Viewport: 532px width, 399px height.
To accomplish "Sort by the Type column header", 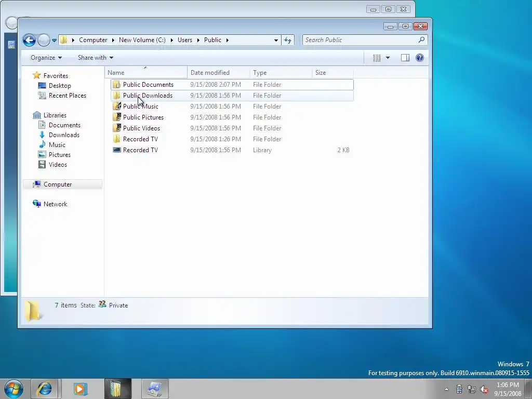I will [x=281, y=72].
